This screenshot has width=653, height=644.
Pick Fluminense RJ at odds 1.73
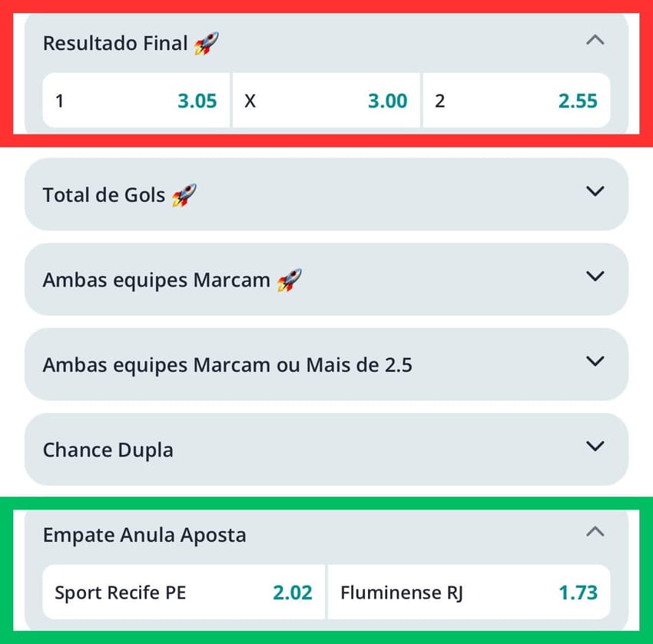(469, 593)
